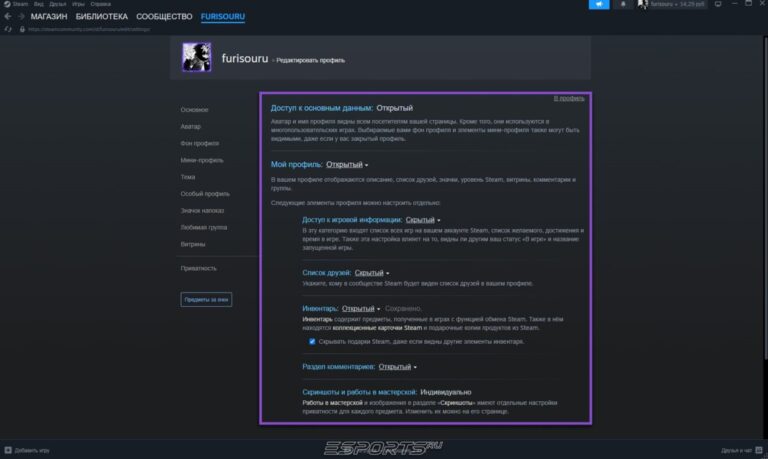Switch to the БИБЛИОТЕКА tab
The image size is (768, 459).
point(102,17)
